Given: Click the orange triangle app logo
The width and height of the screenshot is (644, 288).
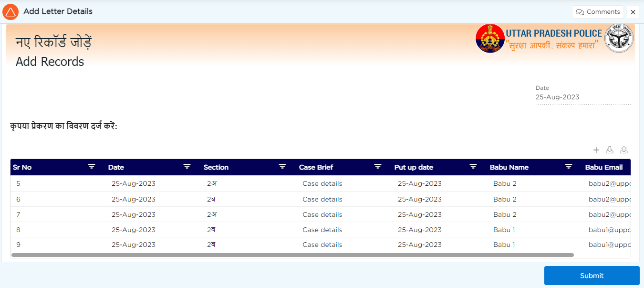Looking at the screenshot, I should point(10,12).
